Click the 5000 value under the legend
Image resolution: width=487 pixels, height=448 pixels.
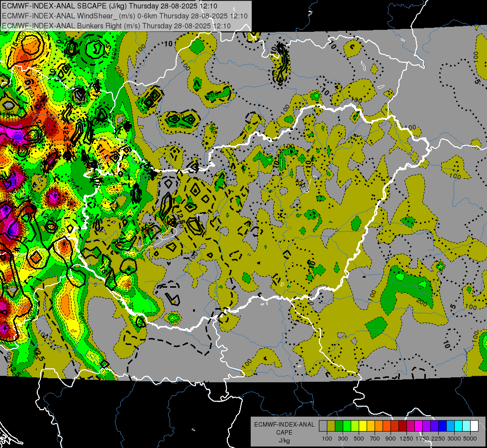[x=470, y=439]
